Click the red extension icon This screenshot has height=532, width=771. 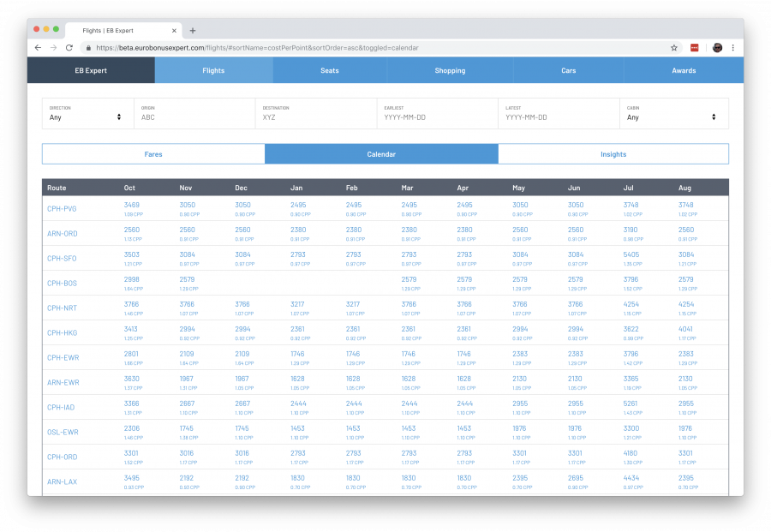click(696, 48)
